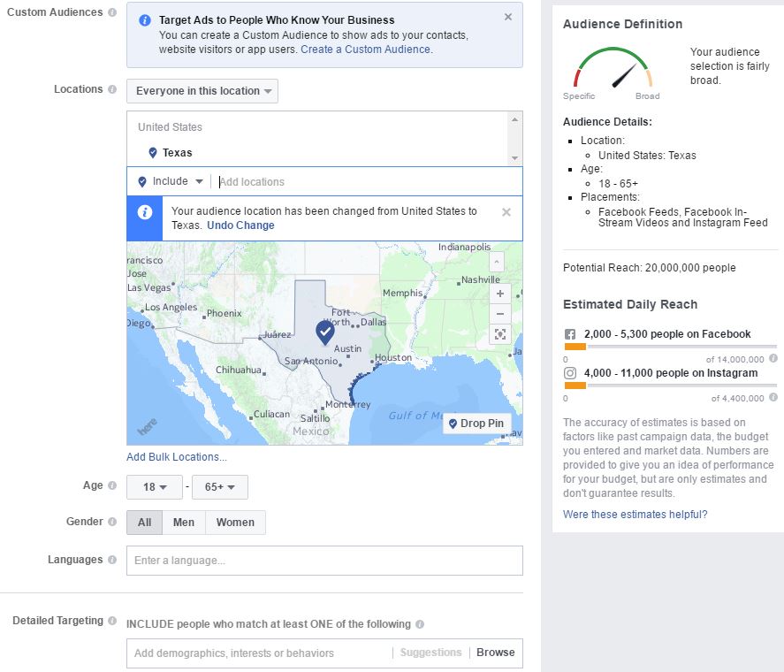Click the Texas pin marker on the map
784x672 pixels.
pyautogui.click(x=325, y=332)
